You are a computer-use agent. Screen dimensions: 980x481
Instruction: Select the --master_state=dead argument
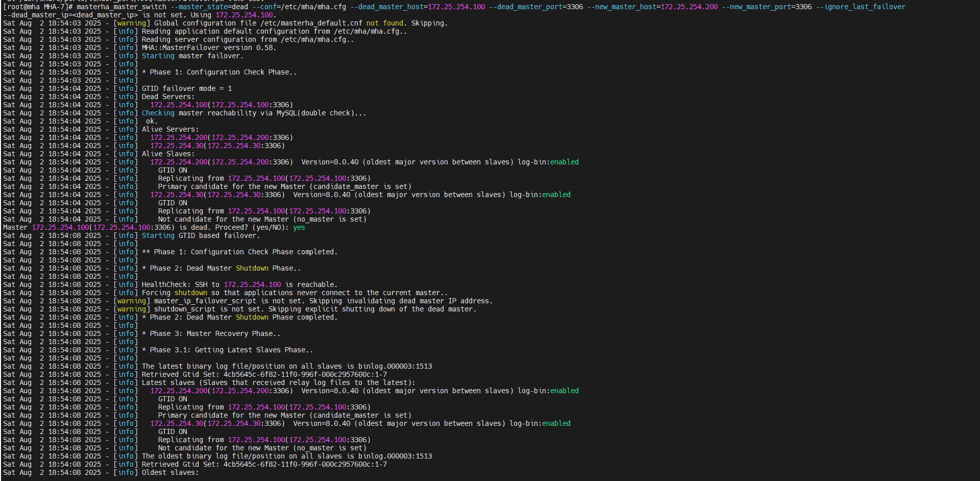coord(209,7)
